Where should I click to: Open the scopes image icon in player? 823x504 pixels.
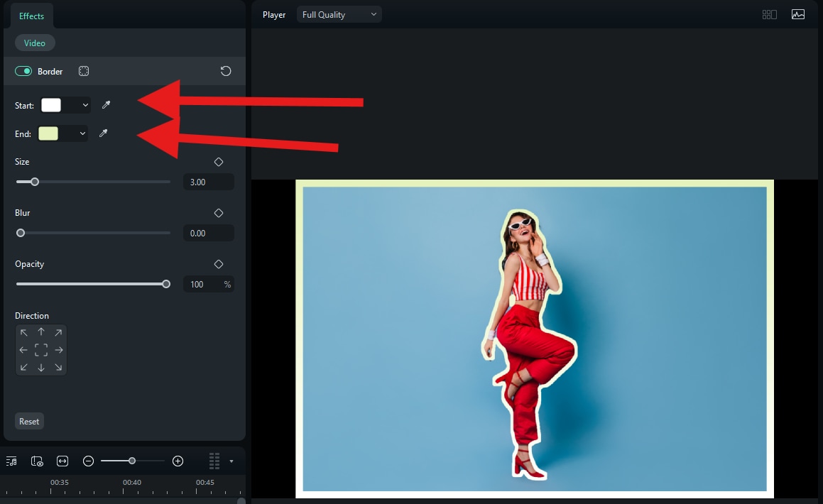click(798, 15)
